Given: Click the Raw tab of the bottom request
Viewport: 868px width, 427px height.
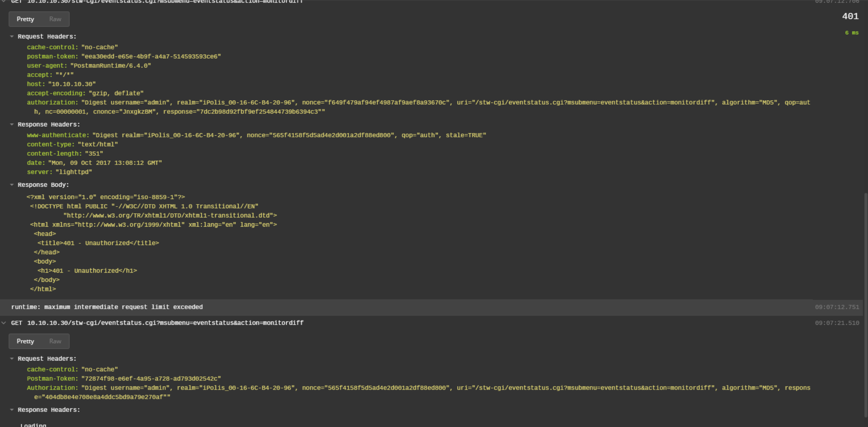Looking at the screenshot, I should (55, 341).
